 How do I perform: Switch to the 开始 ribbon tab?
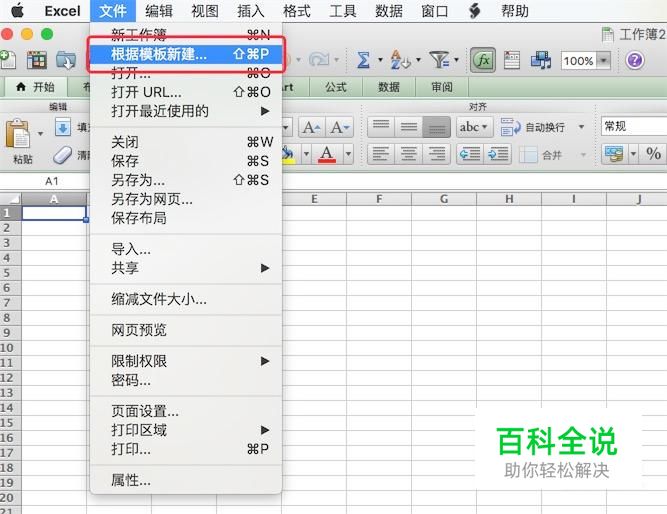(x=36, y=87)
